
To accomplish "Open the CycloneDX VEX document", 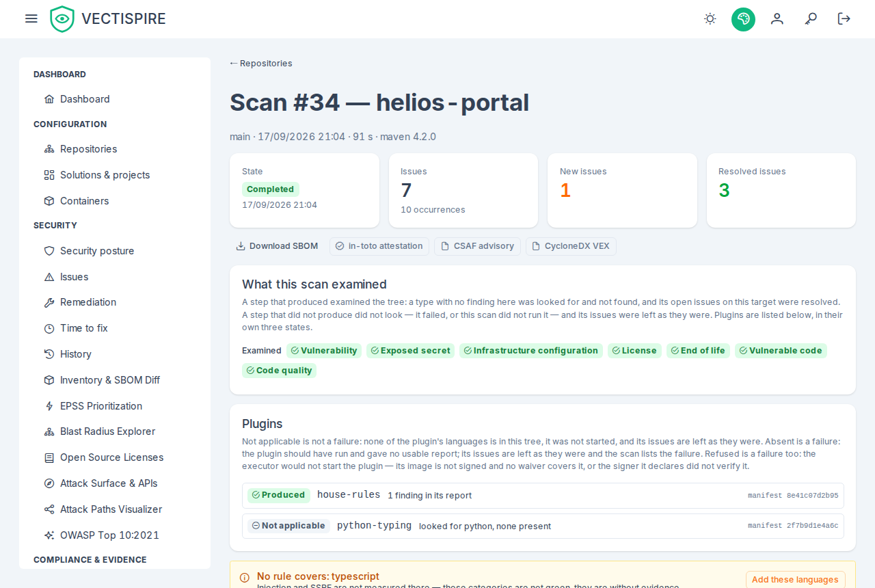I will pos(571,246).
